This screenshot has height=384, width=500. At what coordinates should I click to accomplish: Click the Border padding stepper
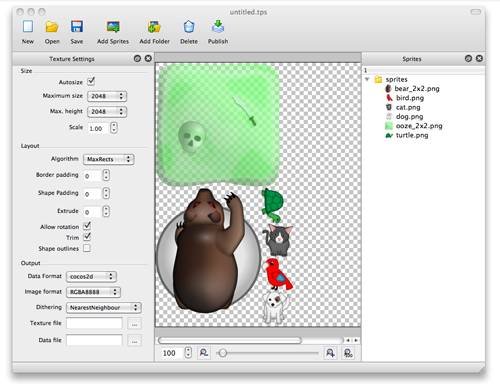click(106, 175)
